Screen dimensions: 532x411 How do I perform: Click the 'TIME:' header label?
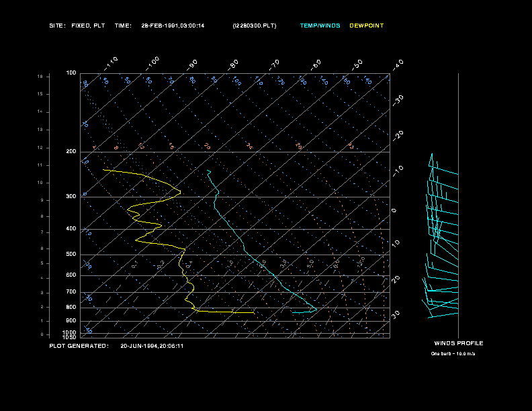(x=123, y=26)
